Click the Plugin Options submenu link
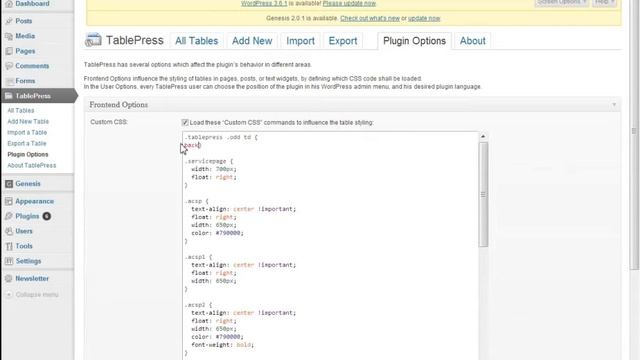This screenshot has width=640, height=360. [x=28, y=155]
